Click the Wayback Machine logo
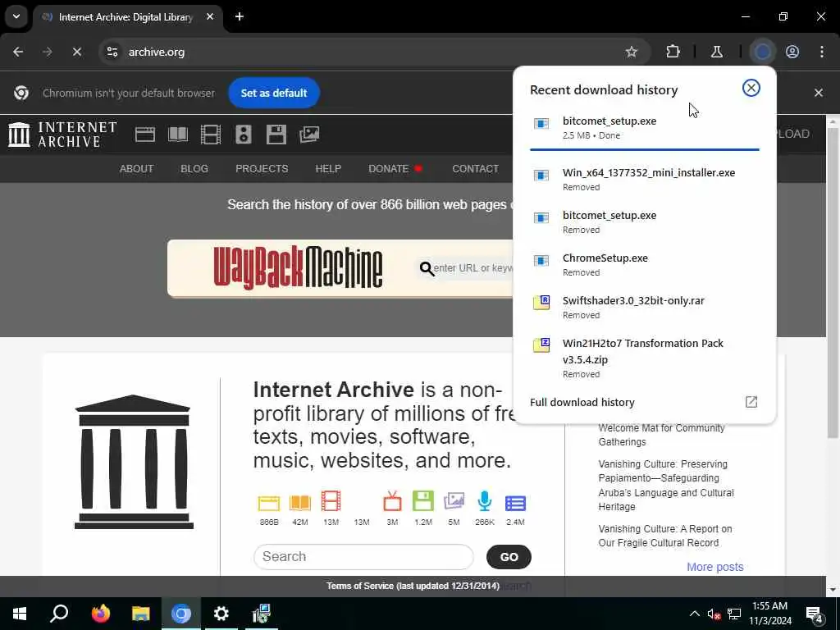This screenshot has width=840, height=630. point(298,267)
